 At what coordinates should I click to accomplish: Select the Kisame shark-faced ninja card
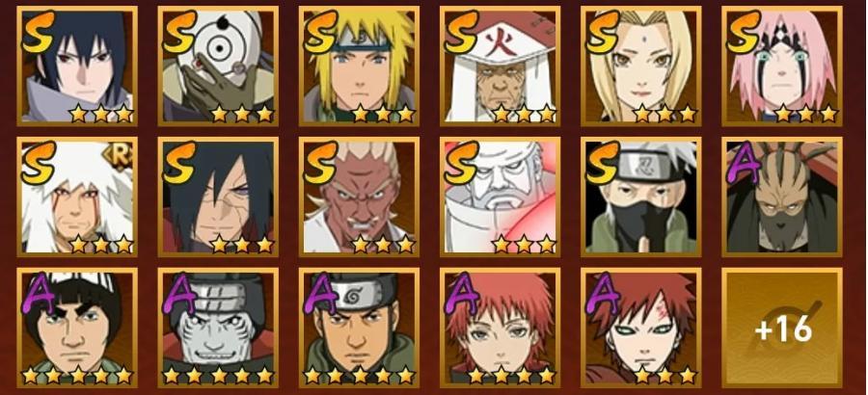click(218, 328)
